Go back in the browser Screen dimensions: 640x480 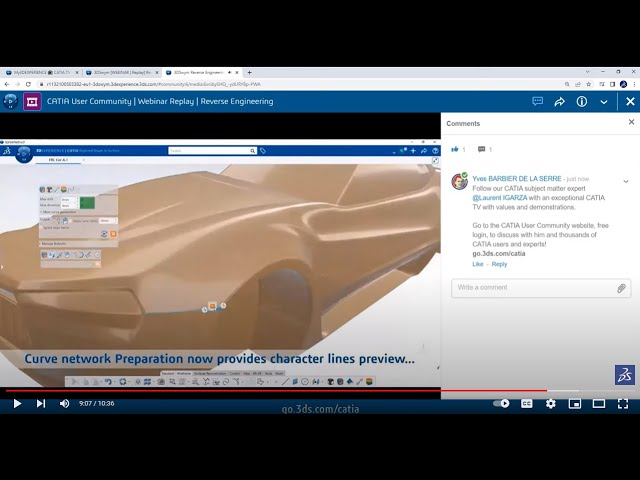[7, 84]
